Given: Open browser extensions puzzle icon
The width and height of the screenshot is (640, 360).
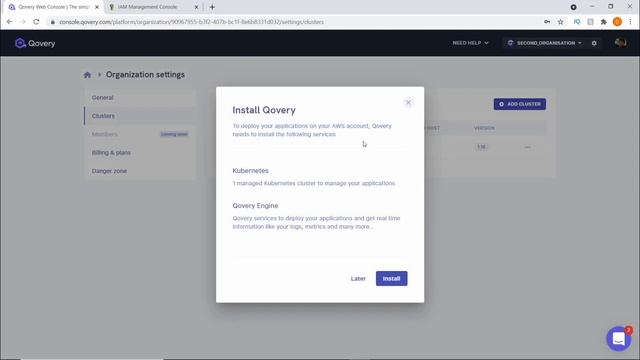Looking at the screenshot, I should click(x=603, y=22).
